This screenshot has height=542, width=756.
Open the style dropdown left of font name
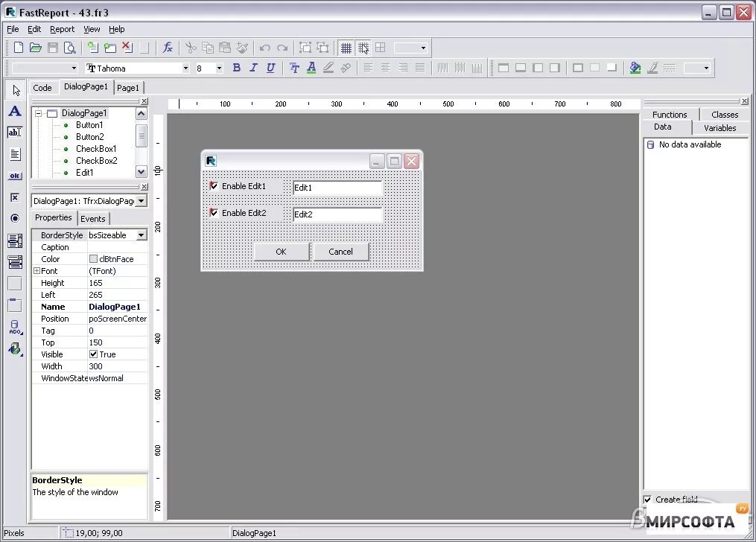tap(74, 68)
